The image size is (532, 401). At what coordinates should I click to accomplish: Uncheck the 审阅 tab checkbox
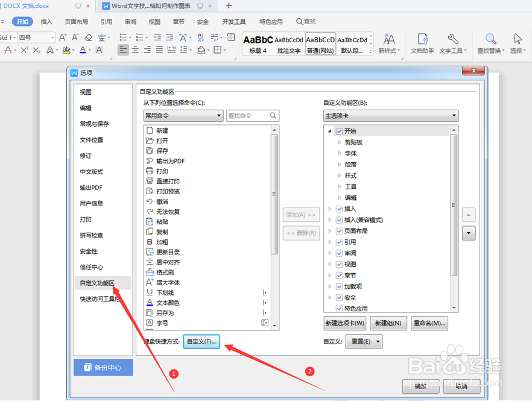click(x=339, y=253)
